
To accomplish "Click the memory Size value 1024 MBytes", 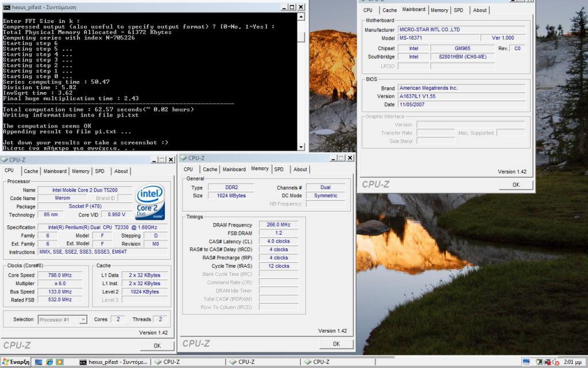I will coord(231,195).
